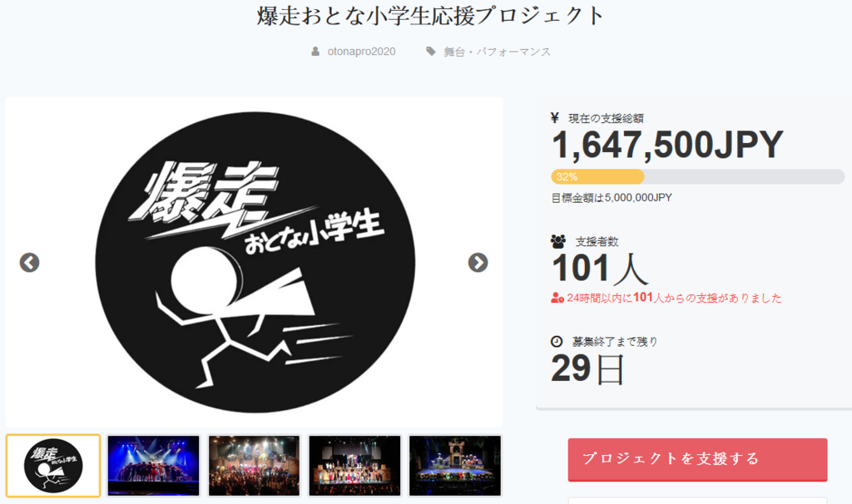Select the logo thumbnail with yellow border
Screen dimensions: 852x504
[x=53, y=466]
